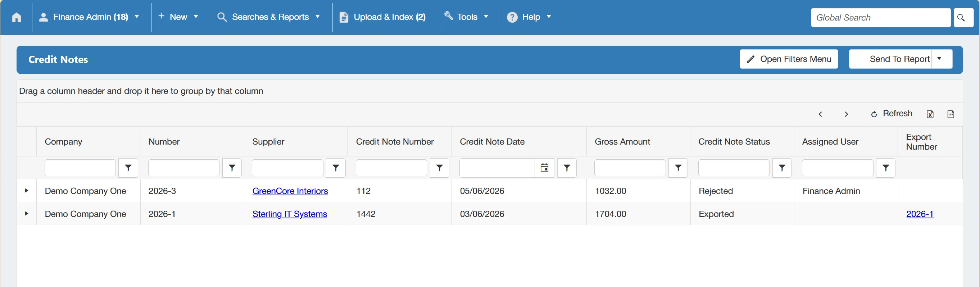
Task: Expand the 2026-1 credit note row
Action: [27, 214]
